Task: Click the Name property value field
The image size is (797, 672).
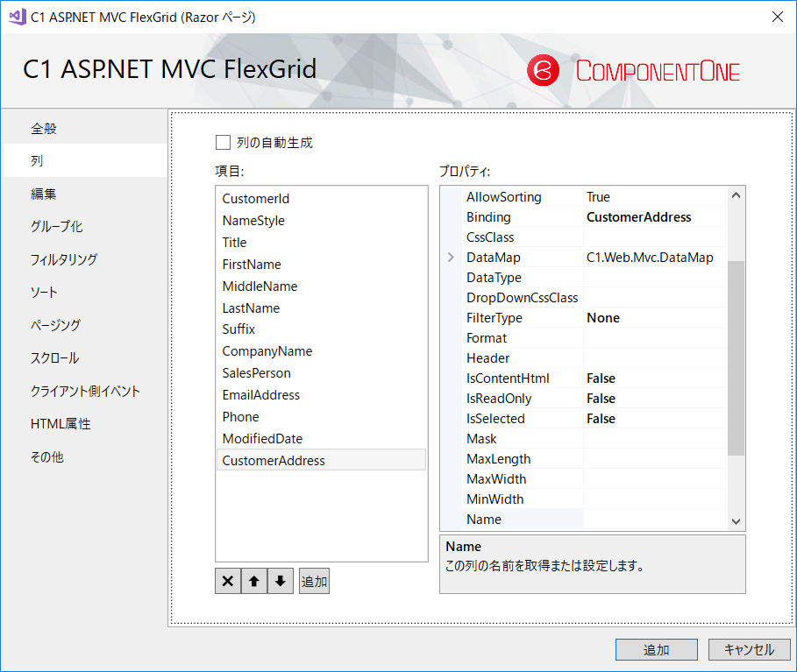Action: tap(655, 519)
